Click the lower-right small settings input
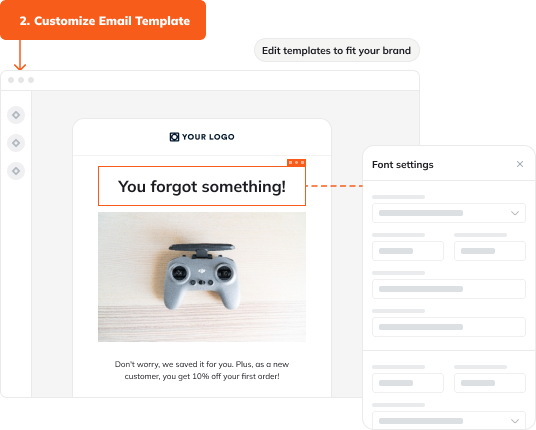Viewport: 536px width, 430px height. click(x=490, y=383)
